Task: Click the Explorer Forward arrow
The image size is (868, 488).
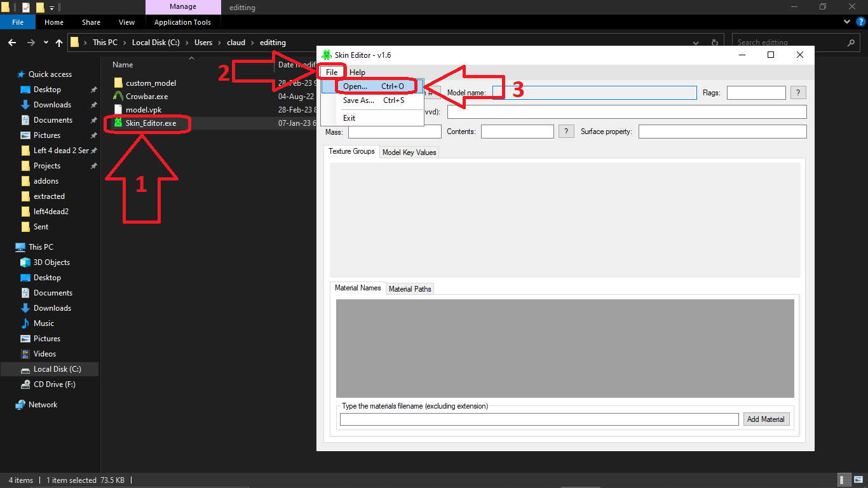Action: (31, 43)
